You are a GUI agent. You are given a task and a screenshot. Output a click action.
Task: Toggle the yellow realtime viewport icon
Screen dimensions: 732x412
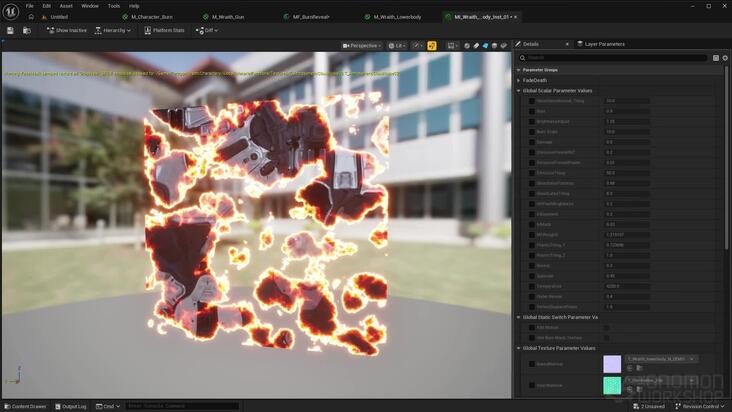point(432,46)
